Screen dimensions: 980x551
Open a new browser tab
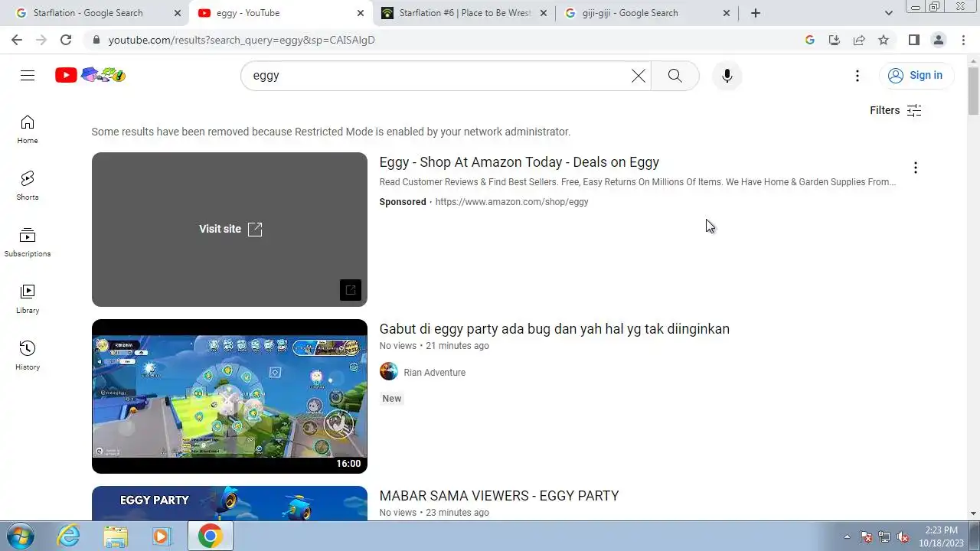point(756,13)
